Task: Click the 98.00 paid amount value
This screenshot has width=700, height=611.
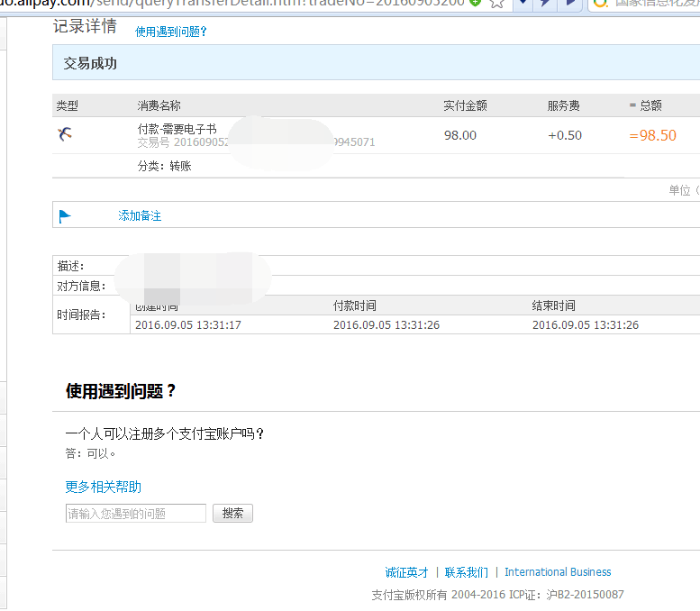Action: pos(460,135)
